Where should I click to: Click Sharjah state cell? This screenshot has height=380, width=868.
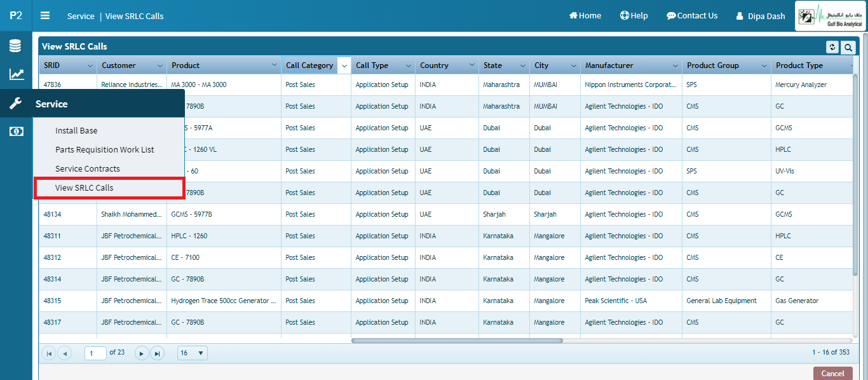point(504,214)
